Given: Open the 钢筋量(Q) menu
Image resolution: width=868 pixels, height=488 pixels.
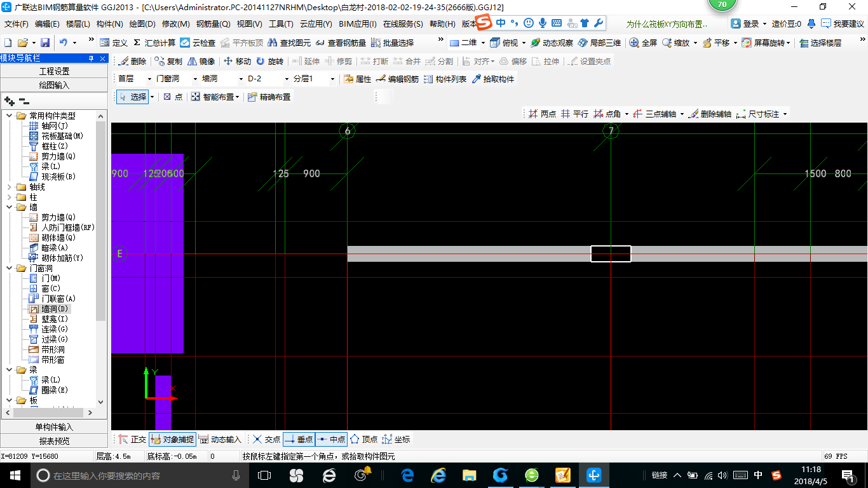Looking at the screenshot, I should (213, 24).
